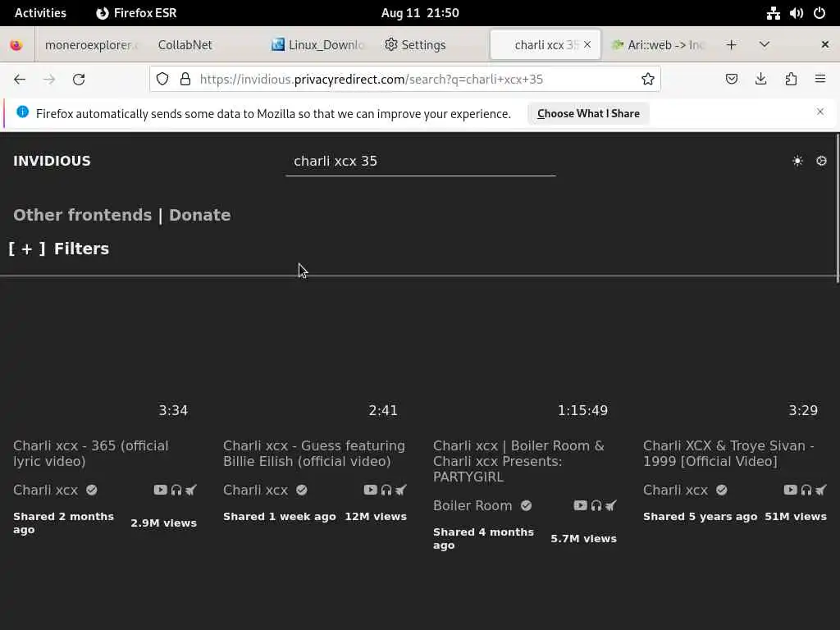Open Charli xcx - 365 lyric video title
Viewport: 840px width, 630px height.
click(90, 453)
